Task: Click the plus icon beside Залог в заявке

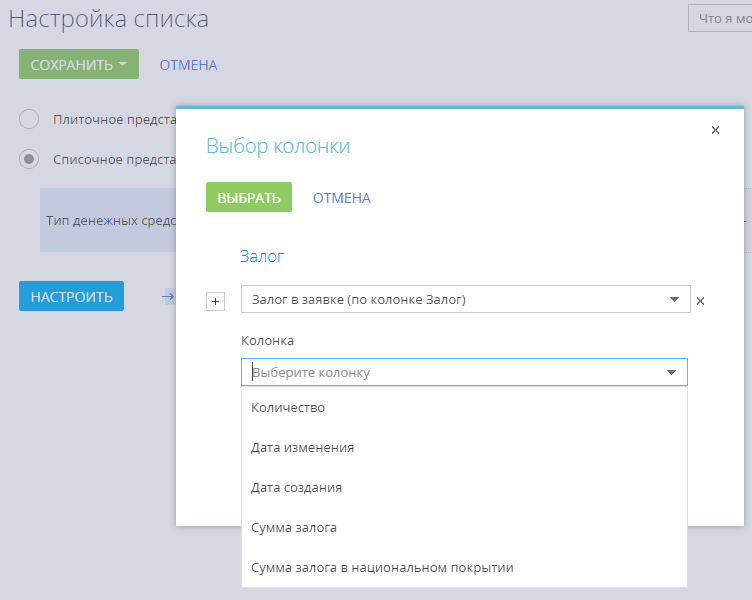Action: click(x=215, y=302)
